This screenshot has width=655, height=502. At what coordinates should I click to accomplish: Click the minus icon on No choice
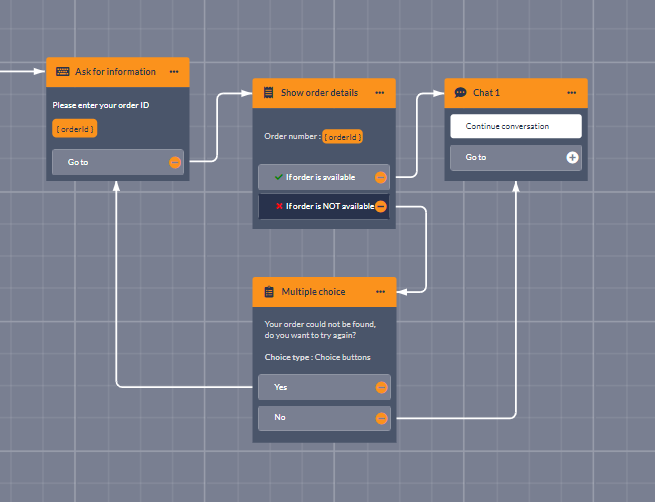[x=381, y=418]
